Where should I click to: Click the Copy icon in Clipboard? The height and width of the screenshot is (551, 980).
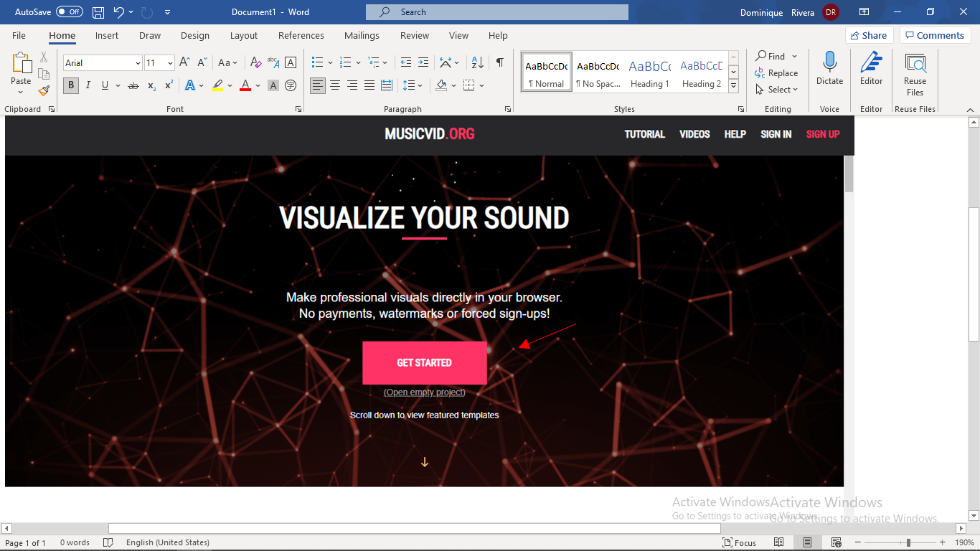point(44,74)
